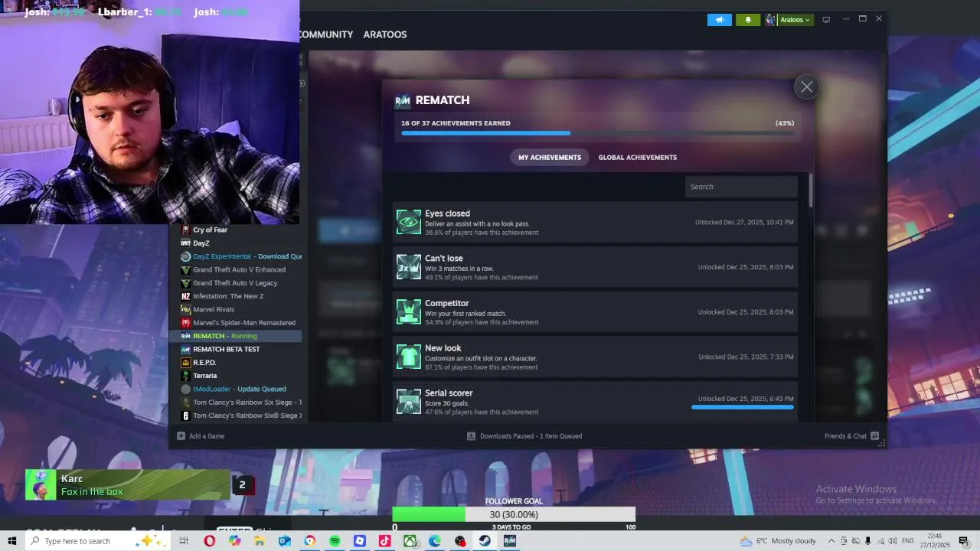The height and width of the screenshot is (551, 980).
Task: Click the Big Picture mode icon
Action: tap(826, 20)
